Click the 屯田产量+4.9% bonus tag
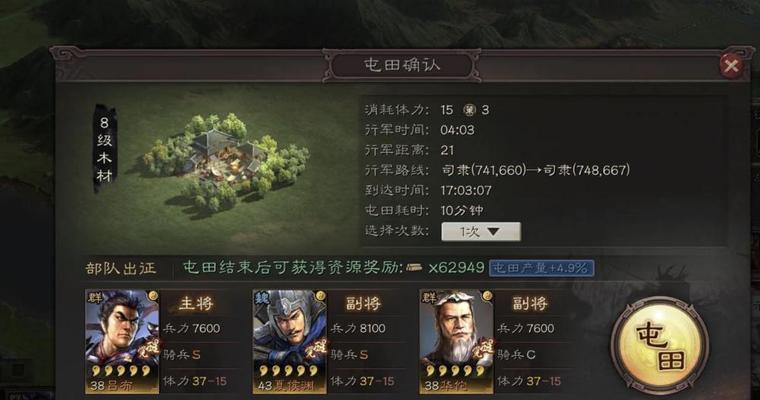This screenshot has width=760, height=400. [x=541, y=268]
